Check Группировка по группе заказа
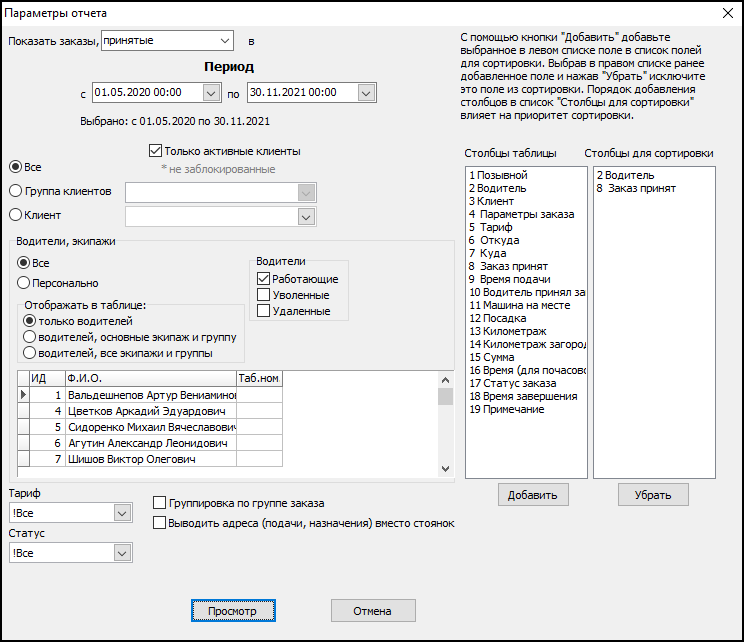This screenshot has height=642, width=744. tap(159, 503)
